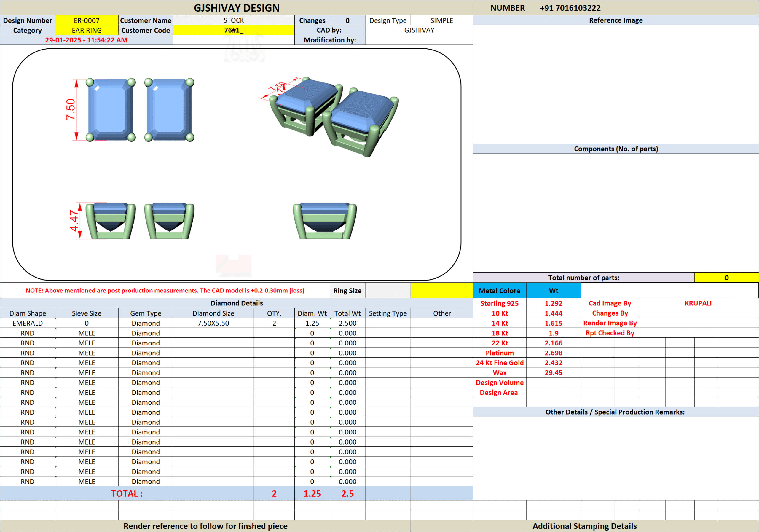Click the yellow Customer Code cell 76#1_
The image size is (759, 532).
point(233,31)
